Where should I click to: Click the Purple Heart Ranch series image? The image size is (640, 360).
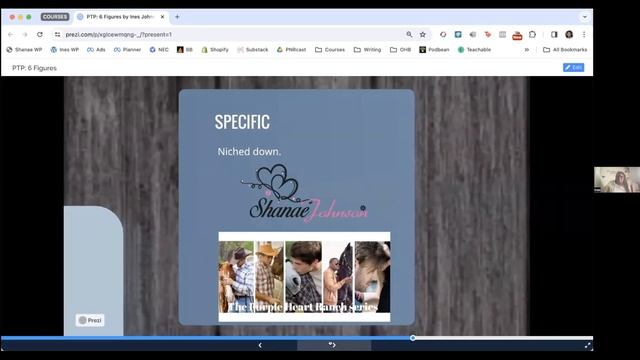[304, 277]
